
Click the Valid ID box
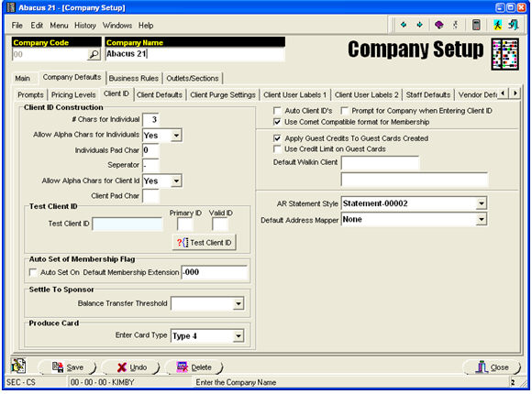coord(219,224)
